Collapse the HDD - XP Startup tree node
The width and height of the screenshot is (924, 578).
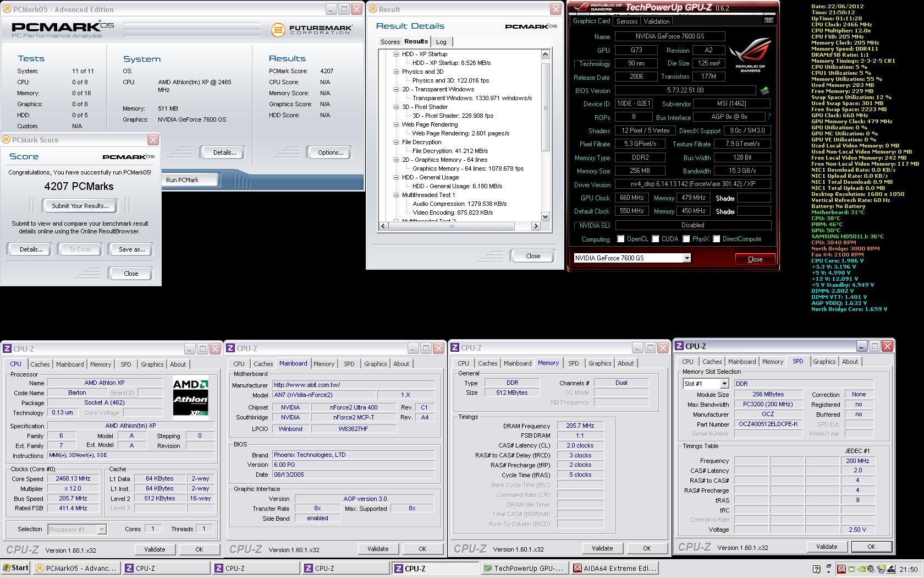(396, 54)
